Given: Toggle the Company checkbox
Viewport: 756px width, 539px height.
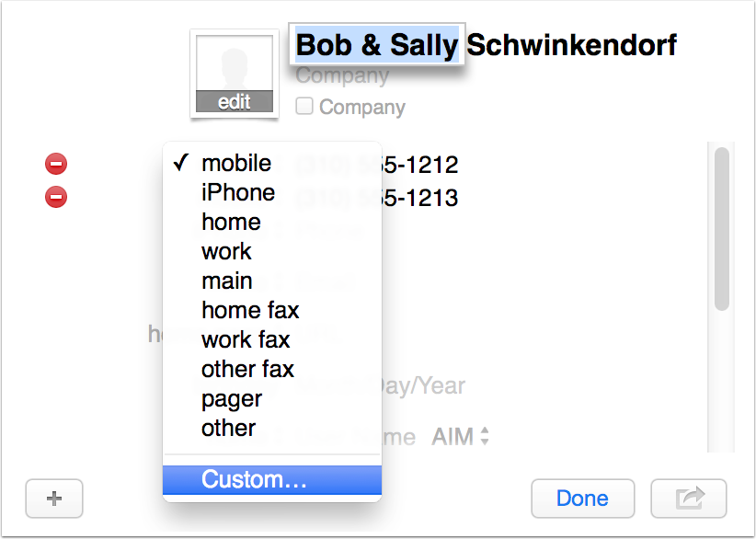Looking at the screenshot, I should click(x=304, y=107).
